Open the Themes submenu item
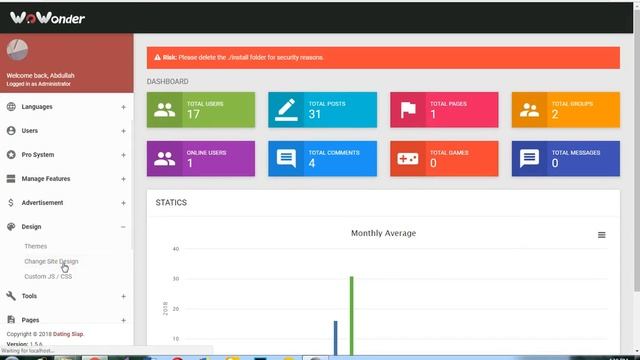The width and height of the screenshot is (640, 360). tap(36, 246)
